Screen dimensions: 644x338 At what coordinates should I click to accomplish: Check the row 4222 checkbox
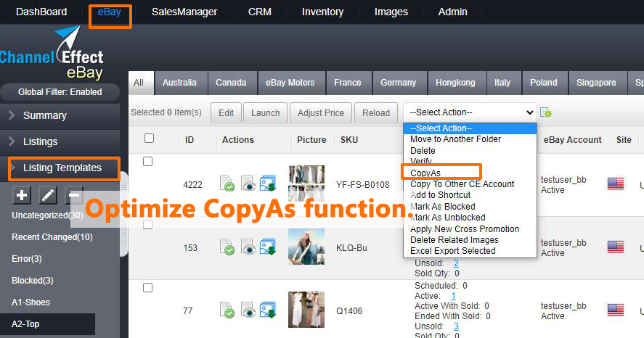point(147,162)
